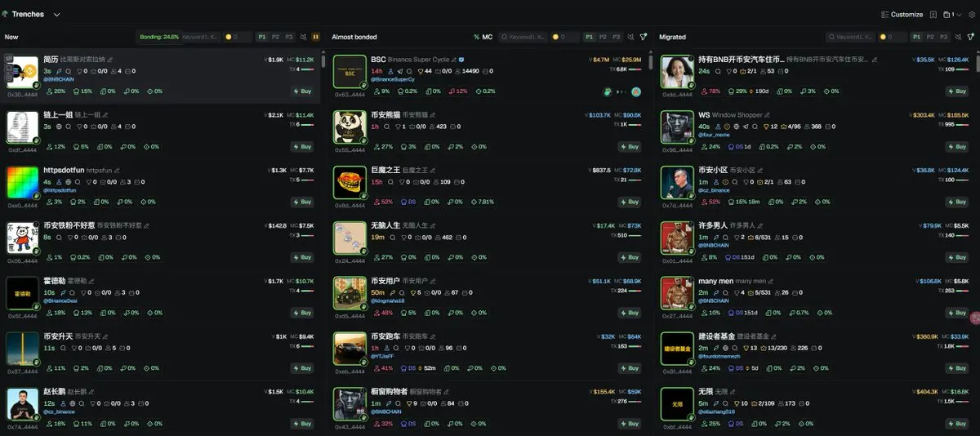
Task: Click the person profile icon in BSC row
Action: coord(391,71)
